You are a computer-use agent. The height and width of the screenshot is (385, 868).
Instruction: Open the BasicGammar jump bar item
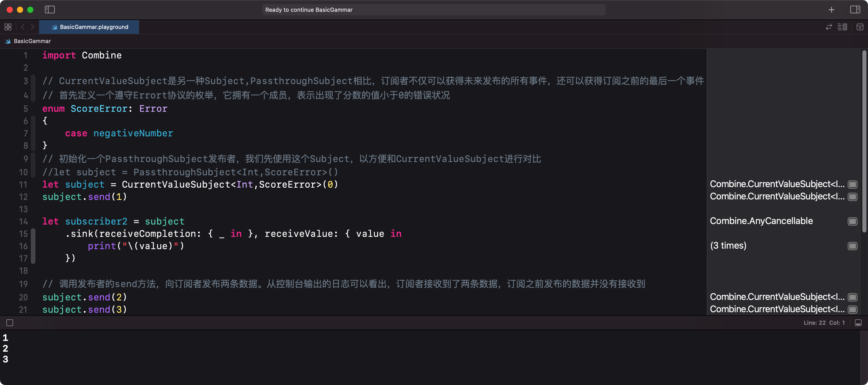[x=28, y=41]
